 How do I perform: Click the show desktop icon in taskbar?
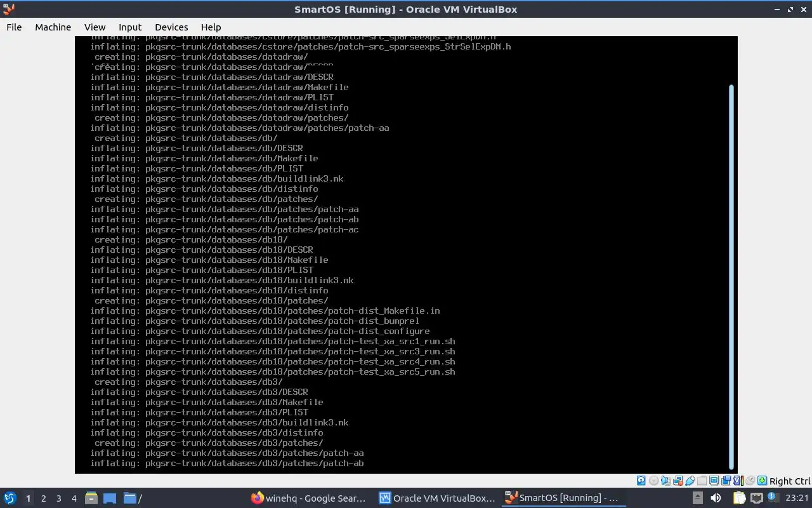[110, 498]
